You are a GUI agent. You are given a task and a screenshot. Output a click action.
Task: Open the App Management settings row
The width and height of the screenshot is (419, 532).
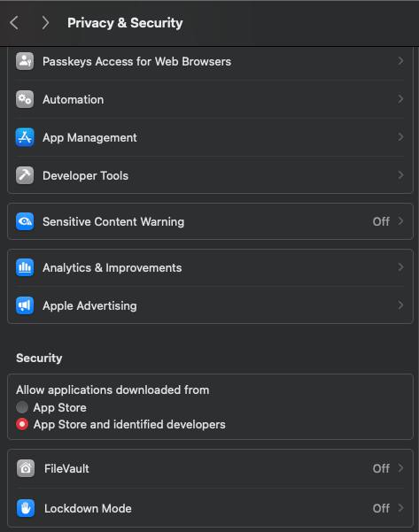coord(210,137)
